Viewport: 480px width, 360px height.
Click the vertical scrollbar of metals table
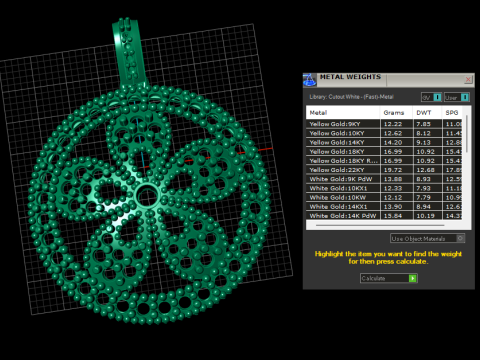point(467,134)
